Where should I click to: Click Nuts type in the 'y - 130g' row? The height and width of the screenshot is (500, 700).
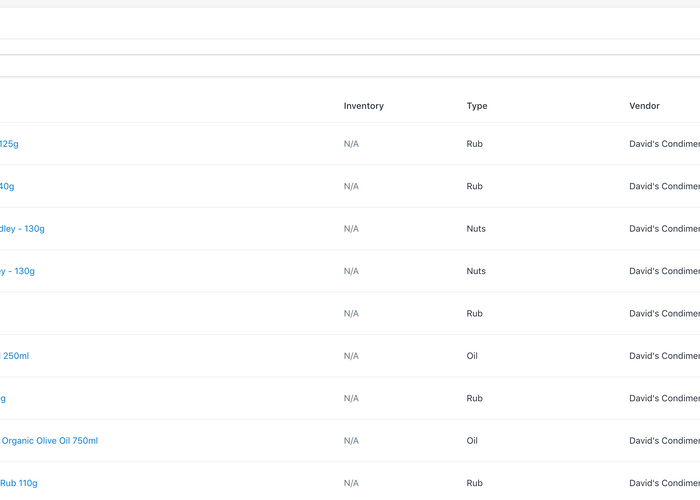pos(476,271)
